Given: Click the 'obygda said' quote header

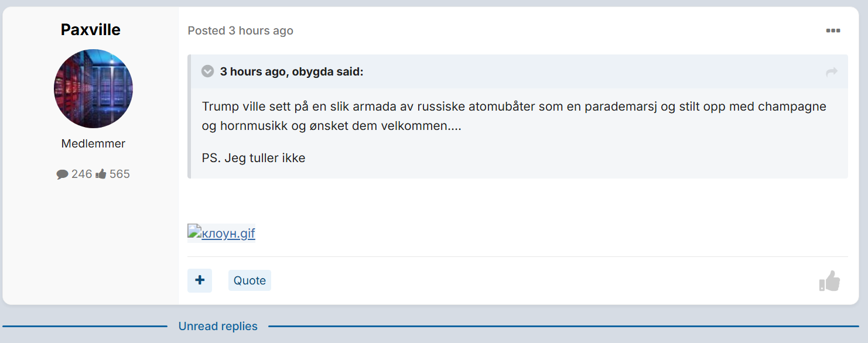Looking at the screenshot, I should pyautogui.click(x=292, y=71).
